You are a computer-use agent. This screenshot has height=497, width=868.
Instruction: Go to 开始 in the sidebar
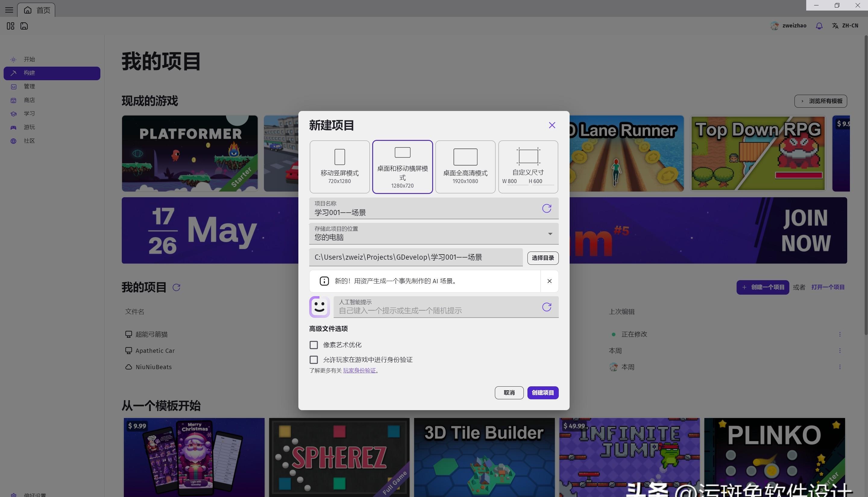coord(52,59)
